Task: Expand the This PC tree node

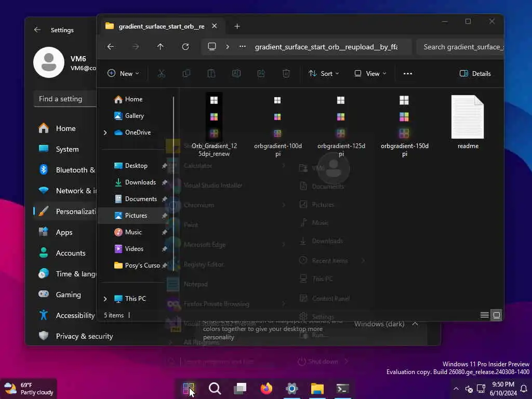Action: tap(105, 299)
